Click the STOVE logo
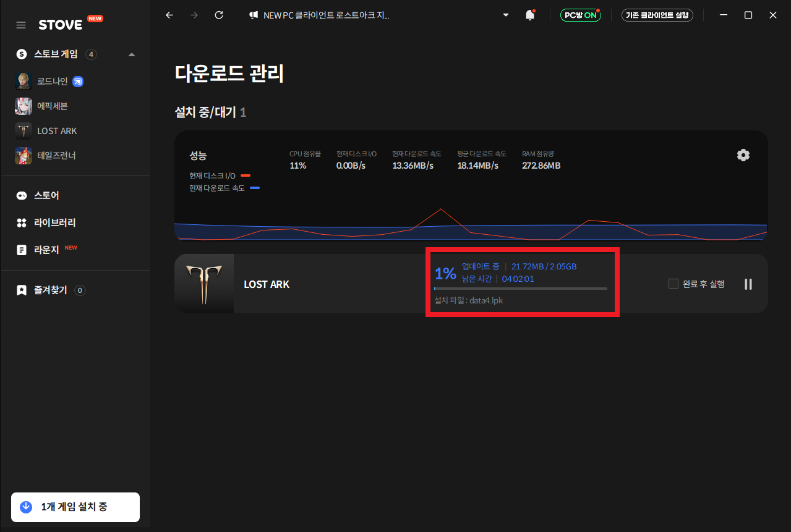The height and width of the screenshot is (532, 791). [60, 25]
